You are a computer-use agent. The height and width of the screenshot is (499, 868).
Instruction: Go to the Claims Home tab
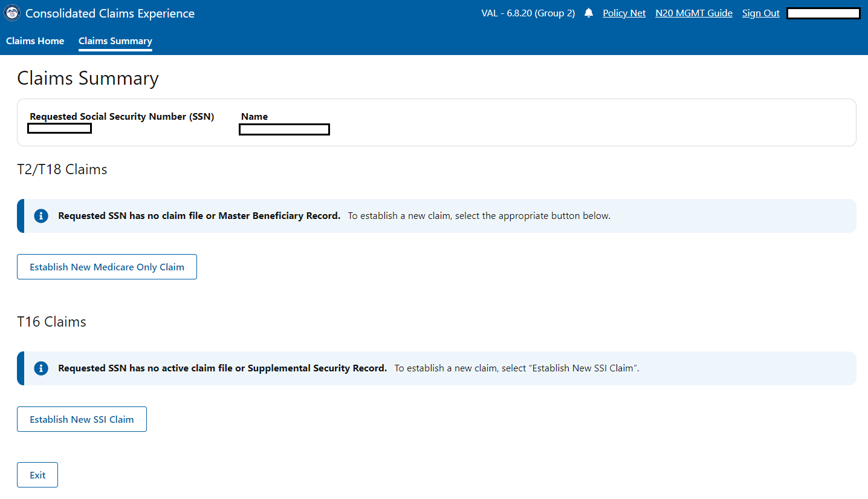point(35,41)
